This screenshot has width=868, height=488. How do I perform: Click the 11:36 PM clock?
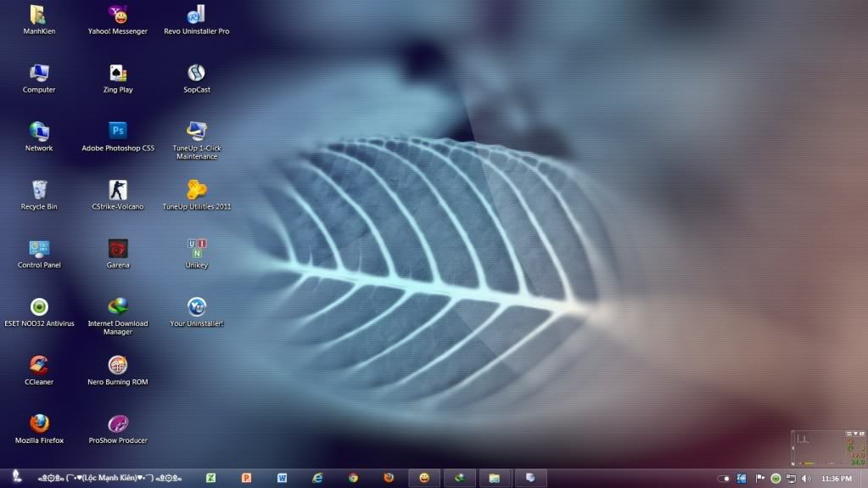[837, 478]
